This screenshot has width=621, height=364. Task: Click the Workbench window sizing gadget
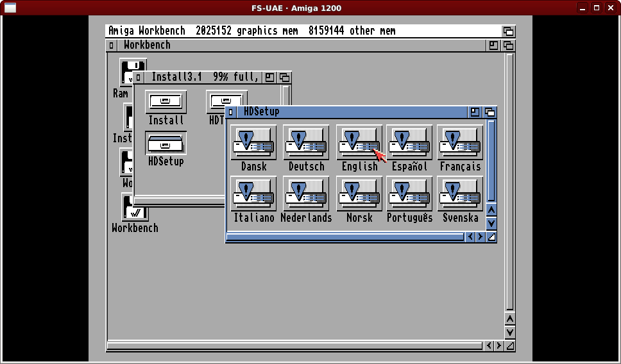click(x=511, y=346)
